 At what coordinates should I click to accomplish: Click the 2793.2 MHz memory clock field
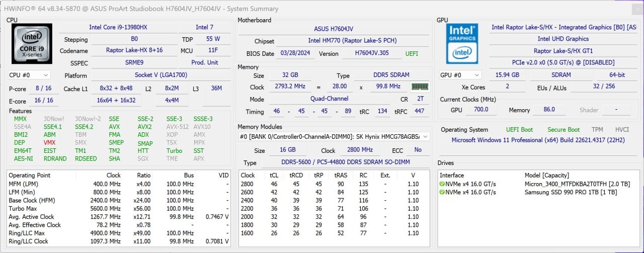[290, 87]
